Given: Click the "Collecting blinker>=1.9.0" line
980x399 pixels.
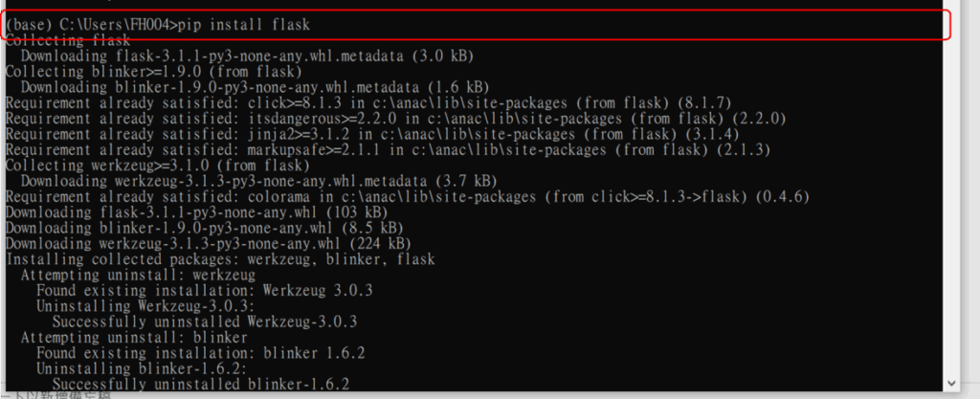Looking at the screenshot, I should [153, 72].
